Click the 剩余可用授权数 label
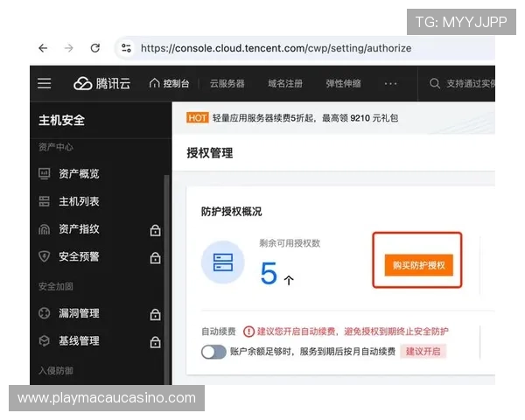Viewport: 525px width, 420px height. click(x=290, y=243)
